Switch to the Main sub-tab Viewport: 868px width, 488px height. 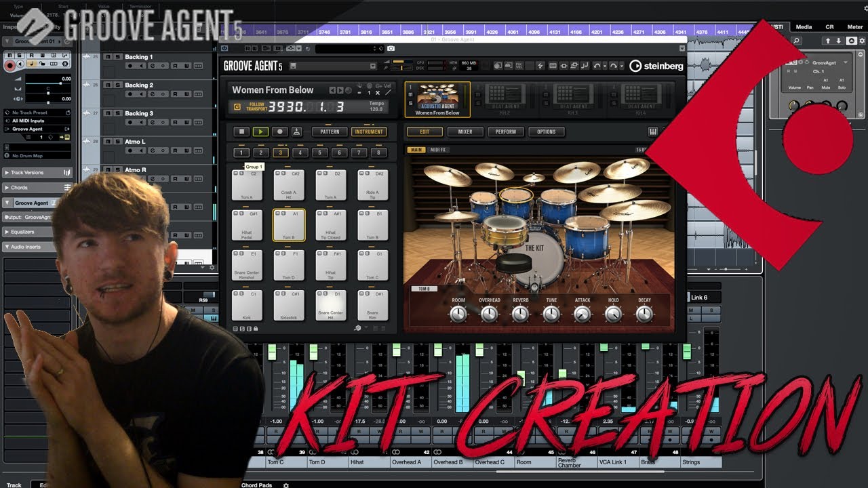point(416,150)
